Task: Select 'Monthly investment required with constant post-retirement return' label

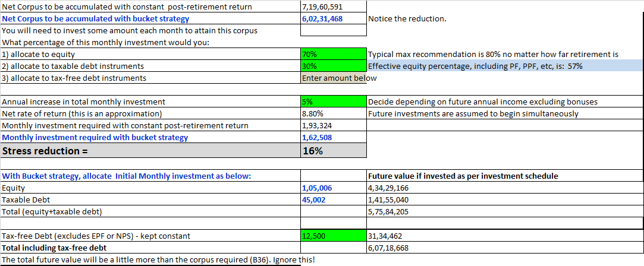Action: [x=125, y=126]
